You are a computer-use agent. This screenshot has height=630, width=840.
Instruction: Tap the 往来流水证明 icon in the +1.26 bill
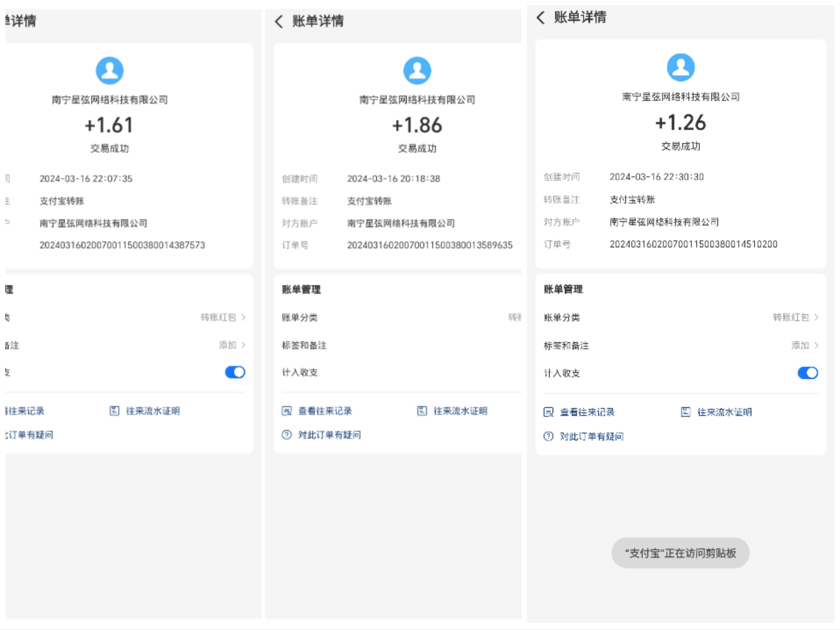[x=686, y=412]
